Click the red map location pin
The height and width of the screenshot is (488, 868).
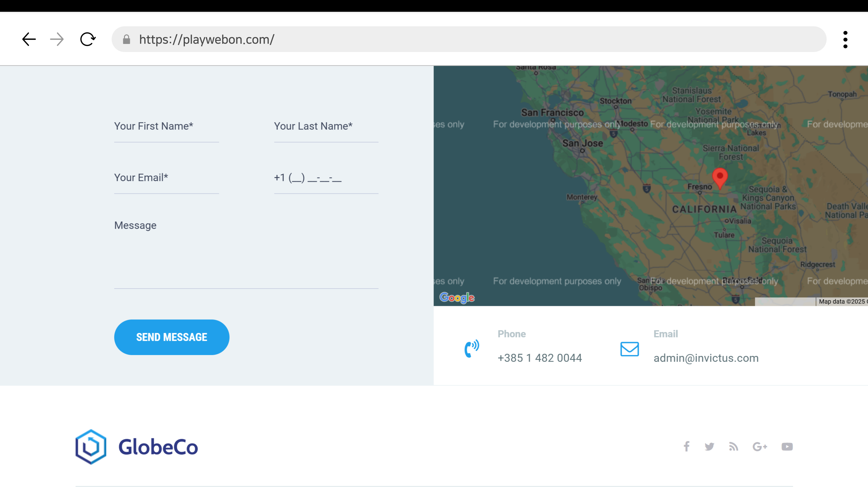pos(720,178)
